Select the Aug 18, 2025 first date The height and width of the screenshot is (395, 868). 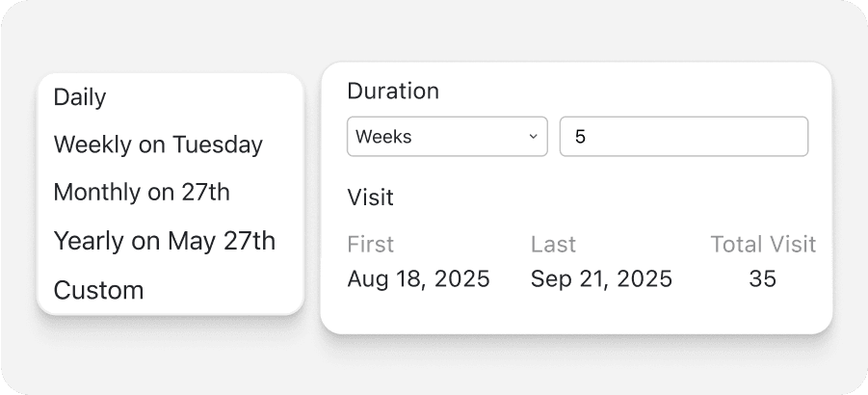[418, 279]
